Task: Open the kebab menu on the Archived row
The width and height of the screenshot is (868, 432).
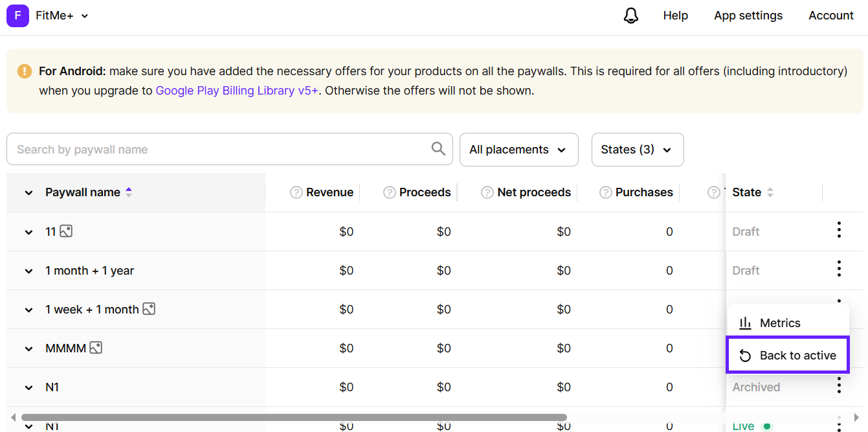Action: point(839,385)
